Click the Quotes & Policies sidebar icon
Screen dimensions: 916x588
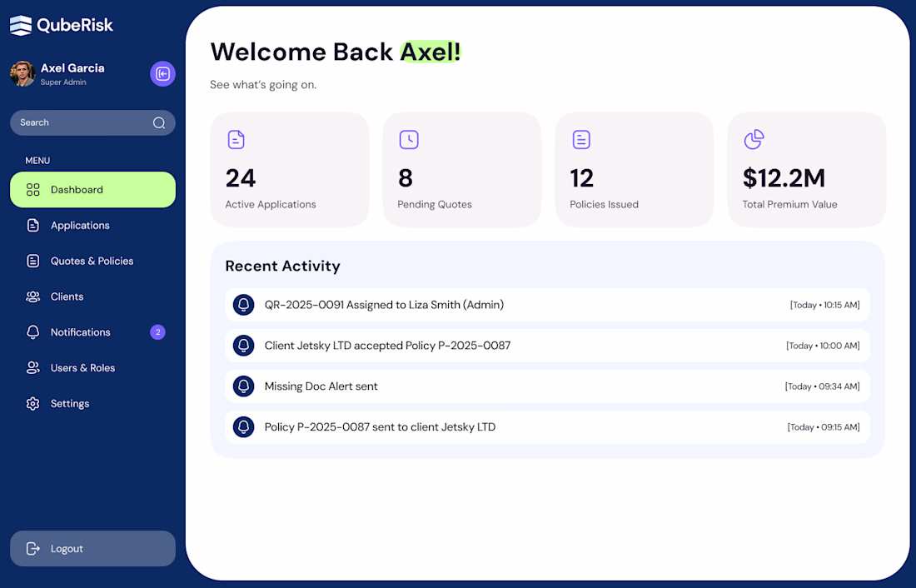33,261
